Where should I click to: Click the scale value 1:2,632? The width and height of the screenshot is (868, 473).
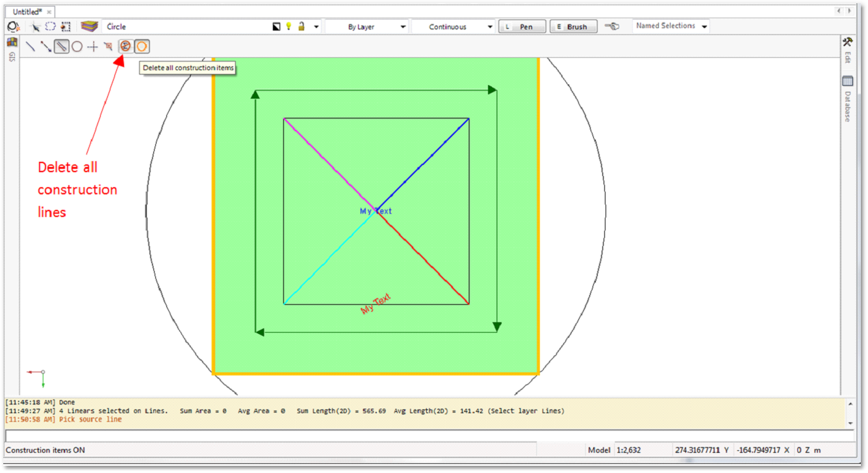tap(629, 450)
